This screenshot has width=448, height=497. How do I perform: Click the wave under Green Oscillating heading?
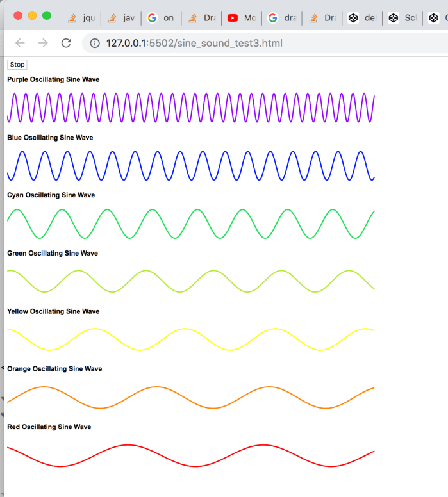[190, 281]
